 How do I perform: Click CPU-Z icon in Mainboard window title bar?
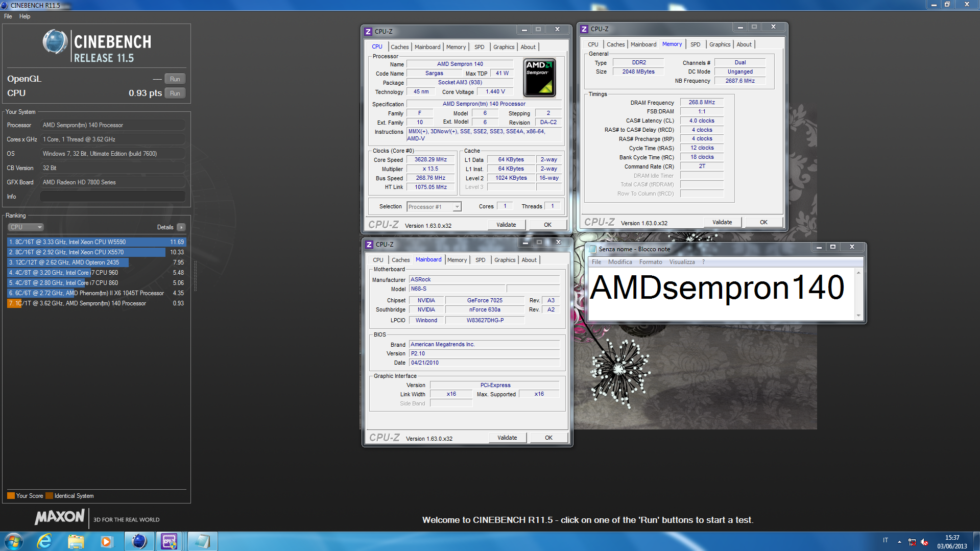369,245
